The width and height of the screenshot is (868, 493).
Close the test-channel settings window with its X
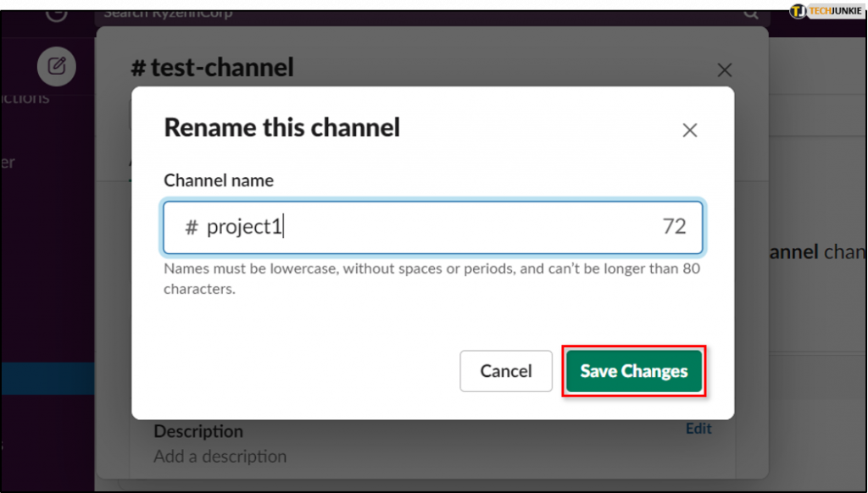coord(725,69)
